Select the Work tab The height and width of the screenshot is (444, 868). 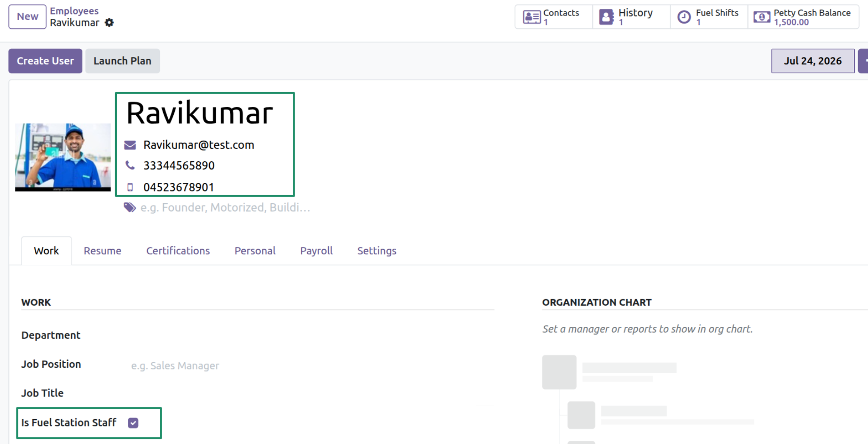(x=47, y=251)
